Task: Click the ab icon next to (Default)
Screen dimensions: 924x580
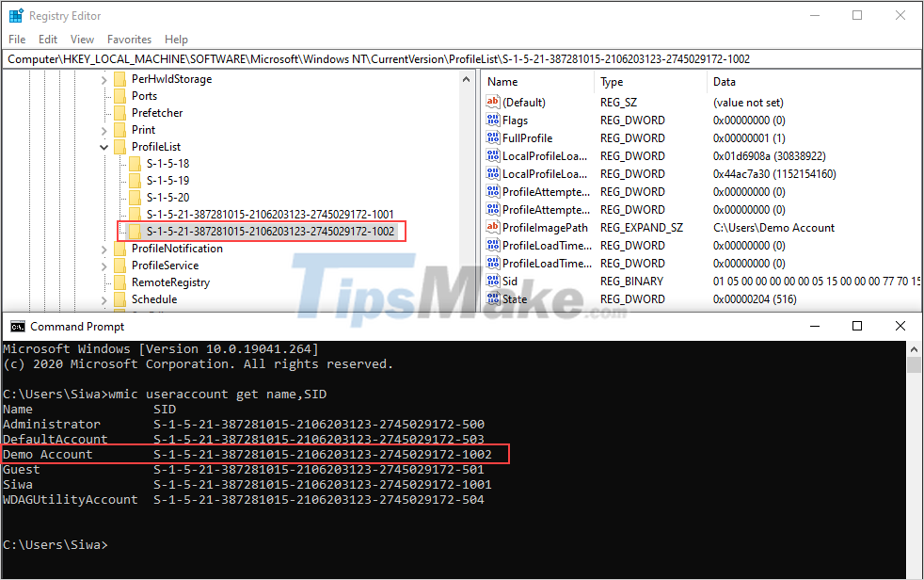Action: (x=492, y=102)
